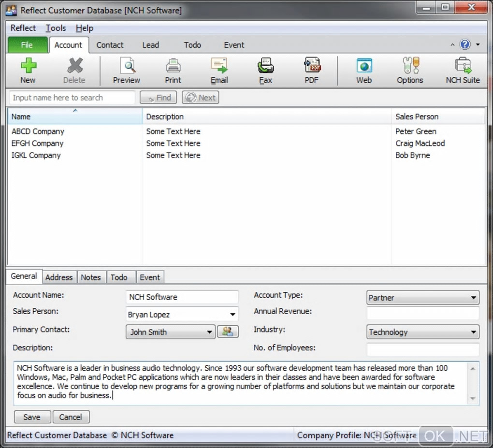The width and height of the screenshot is (493, 448).
Task: Click the No. of Employees field
Action: pos(423,349)
